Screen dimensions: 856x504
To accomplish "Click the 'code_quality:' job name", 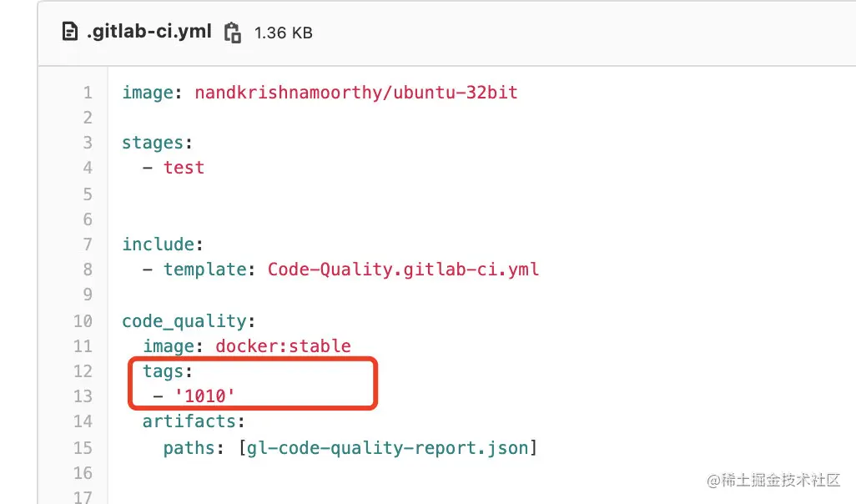I will 189,321.
